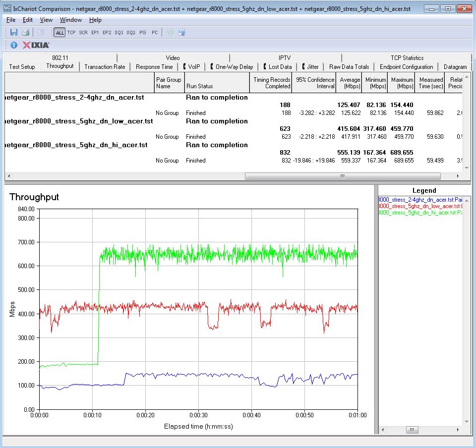Open the Datagram tab

[x=455, y=67]
